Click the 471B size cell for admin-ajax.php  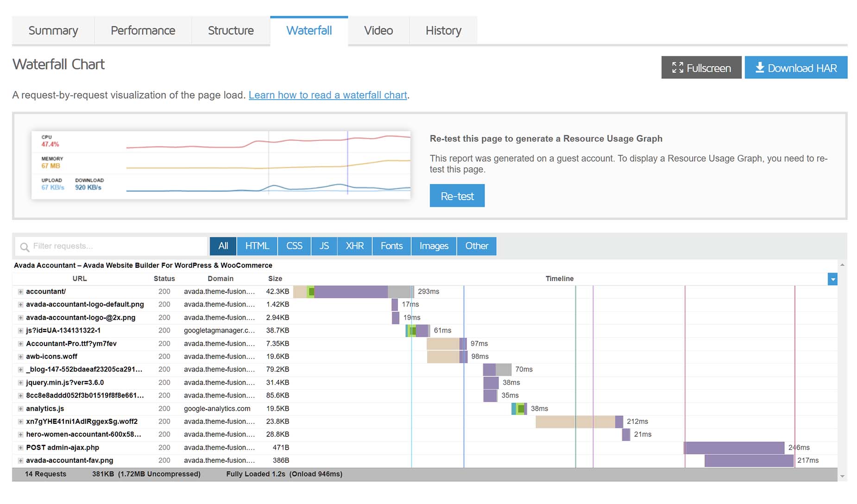(281, 447)
